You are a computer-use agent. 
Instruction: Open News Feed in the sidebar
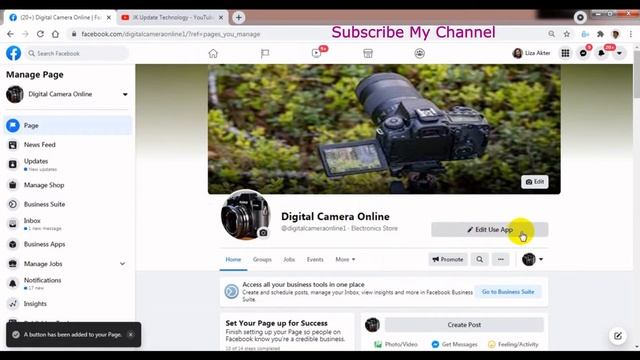(68, 144)
